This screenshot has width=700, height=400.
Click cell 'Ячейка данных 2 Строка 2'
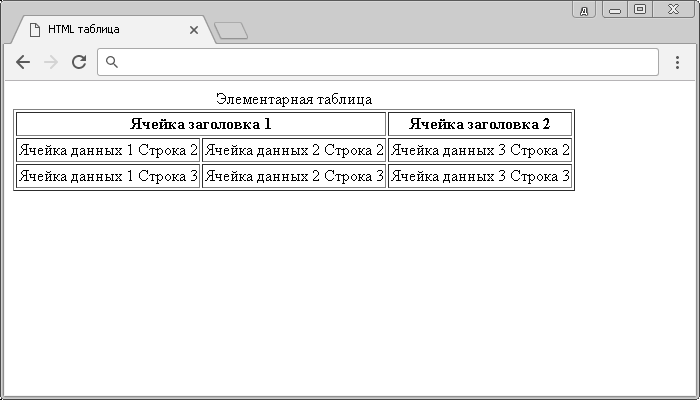pos(294,150)
